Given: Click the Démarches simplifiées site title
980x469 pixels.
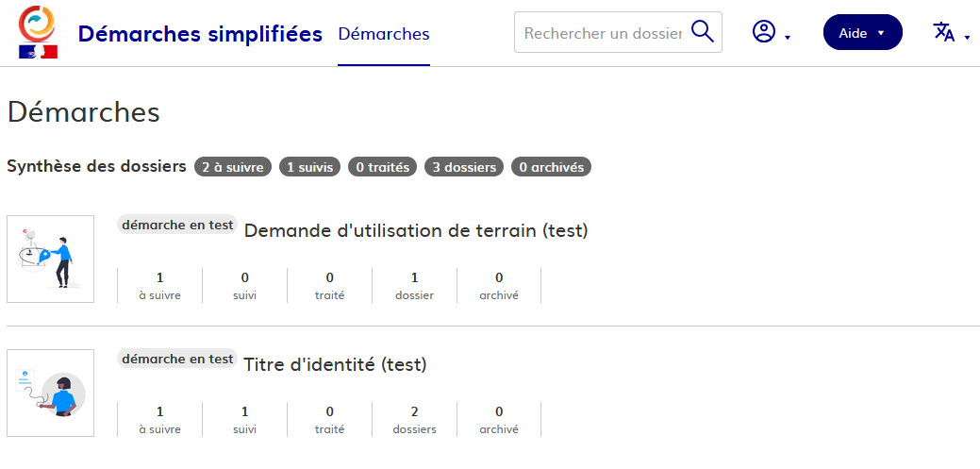Looking at the screenshot, I should point(200,34).
